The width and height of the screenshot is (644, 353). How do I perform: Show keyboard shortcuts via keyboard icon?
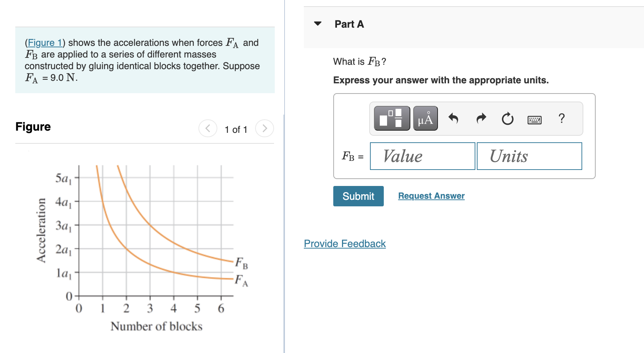tap(534, 120)
